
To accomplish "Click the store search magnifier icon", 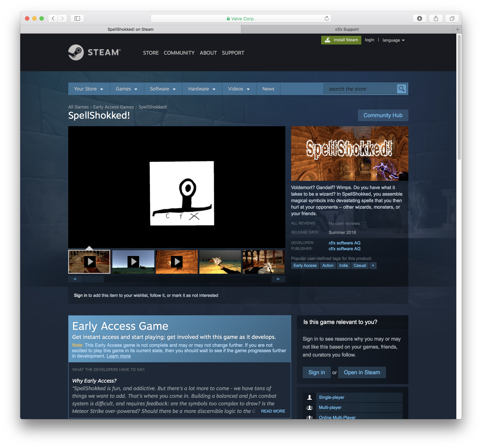I will pyautogui.click(x=401, y=89).
